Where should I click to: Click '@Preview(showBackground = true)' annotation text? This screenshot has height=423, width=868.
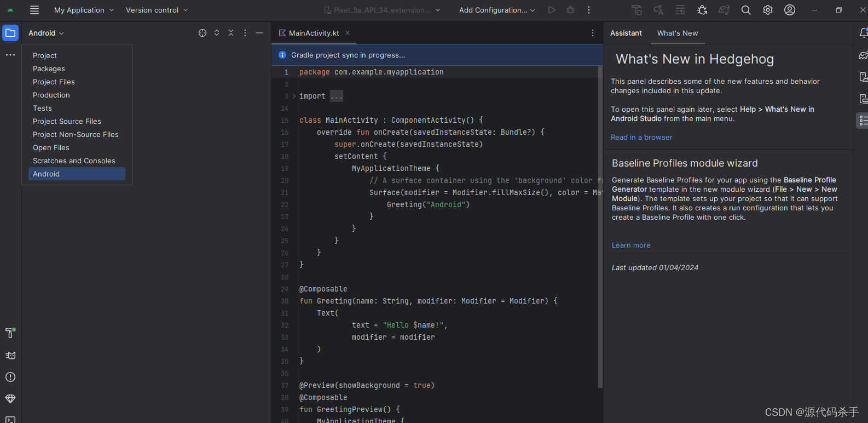[367, 385]
